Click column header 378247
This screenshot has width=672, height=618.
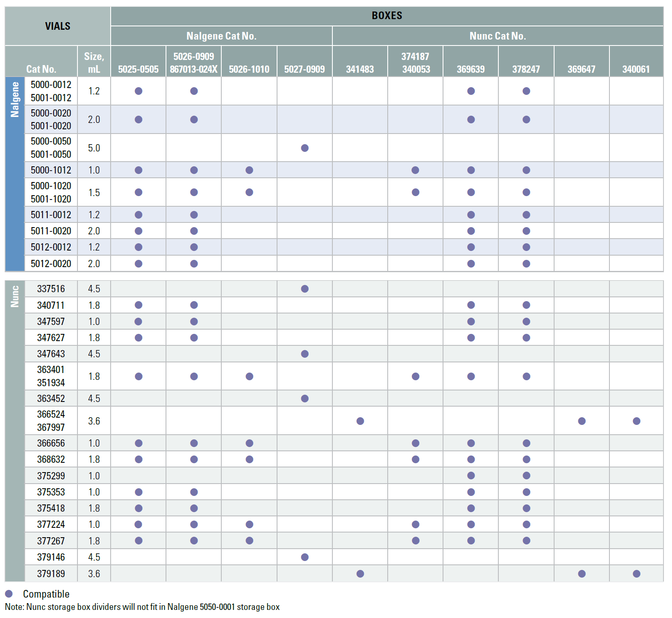pos(526,61)
